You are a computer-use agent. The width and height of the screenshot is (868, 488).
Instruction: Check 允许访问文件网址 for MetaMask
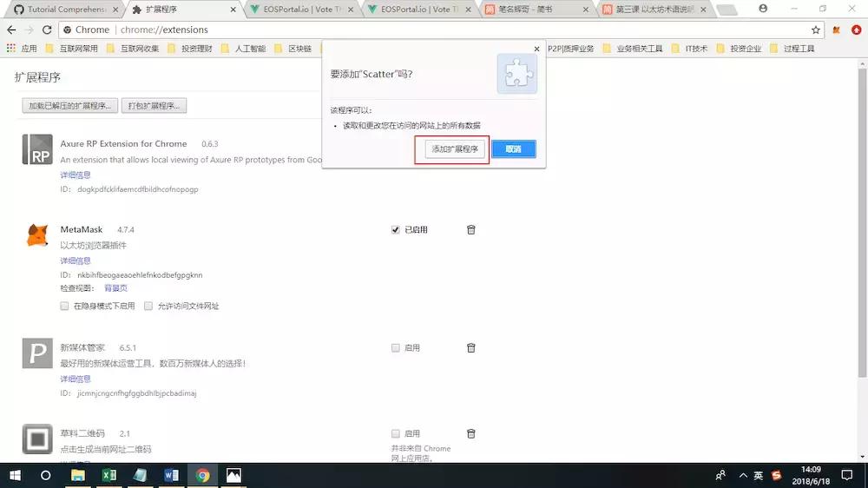click(x=148, y=307)
